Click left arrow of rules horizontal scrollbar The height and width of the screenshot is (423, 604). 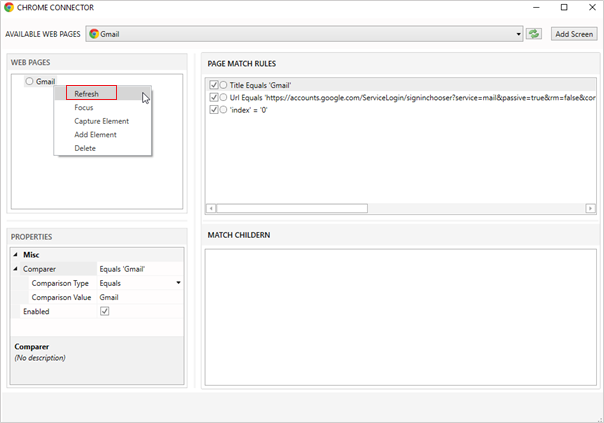[x=211, y=208]
